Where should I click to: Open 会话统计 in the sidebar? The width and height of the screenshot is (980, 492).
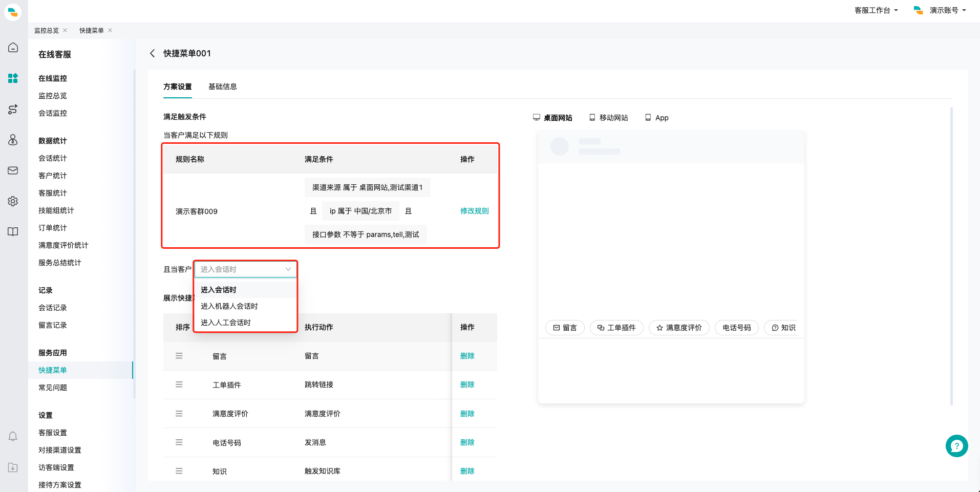pyautogui.click(x=53, y=158)
